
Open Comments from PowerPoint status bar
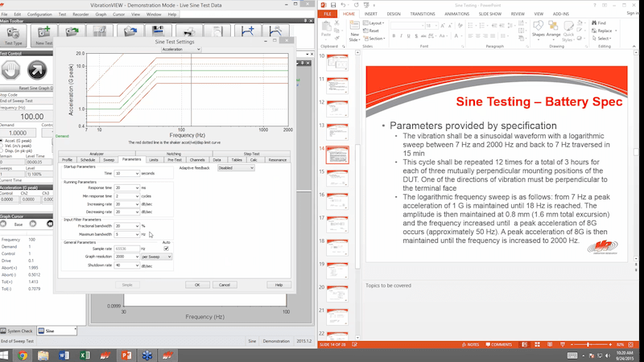498,345
